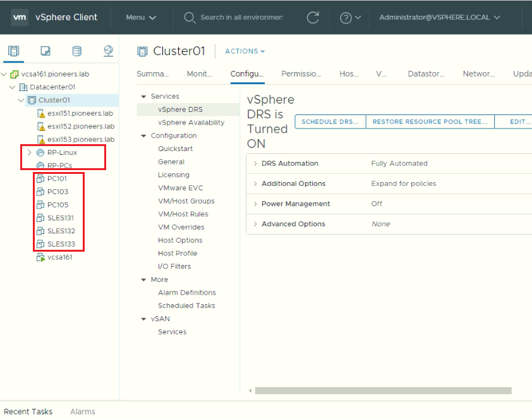The image size is (532, 418).
Task: Switch to the Monitor tab
Action: pos(200,74)
